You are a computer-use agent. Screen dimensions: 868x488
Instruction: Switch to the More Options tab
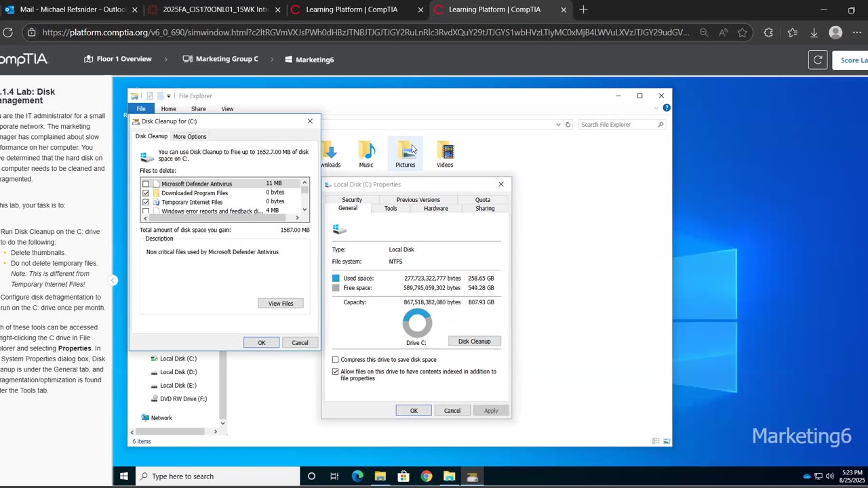(x=190, y=136)
